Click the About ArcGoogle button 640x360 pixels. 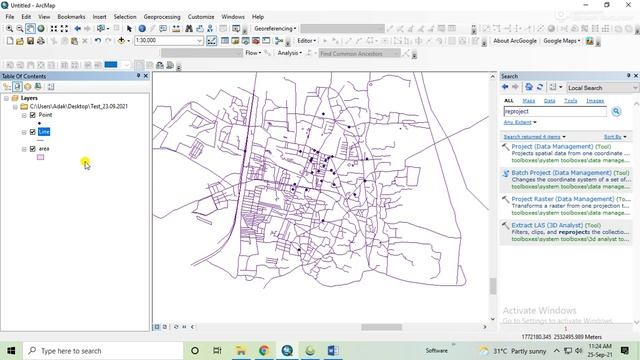pos(515,41)
